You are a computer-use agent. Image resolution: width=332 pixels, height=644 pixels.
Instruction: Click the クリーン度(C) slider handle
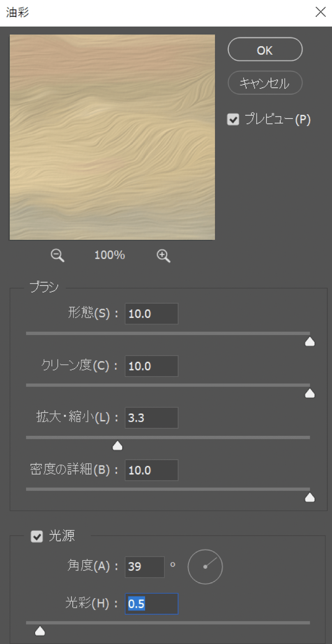pyautogui.click(x=310, y=394)
